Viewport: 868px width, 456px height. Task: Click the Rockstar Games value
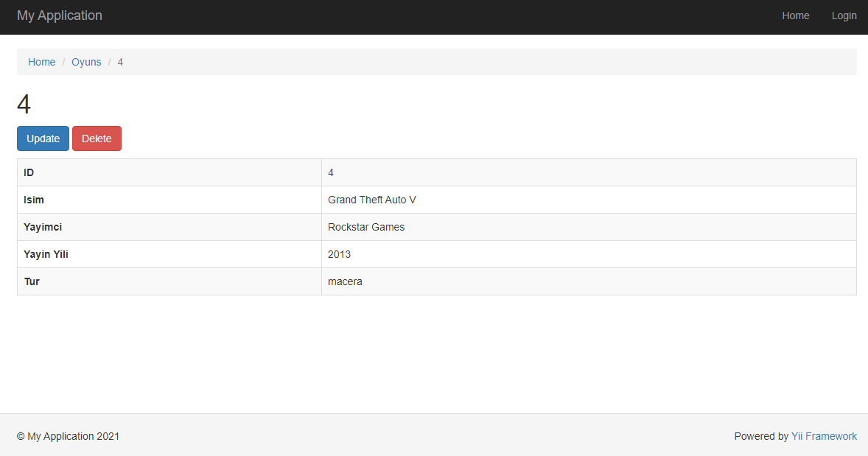pos(366,227)
